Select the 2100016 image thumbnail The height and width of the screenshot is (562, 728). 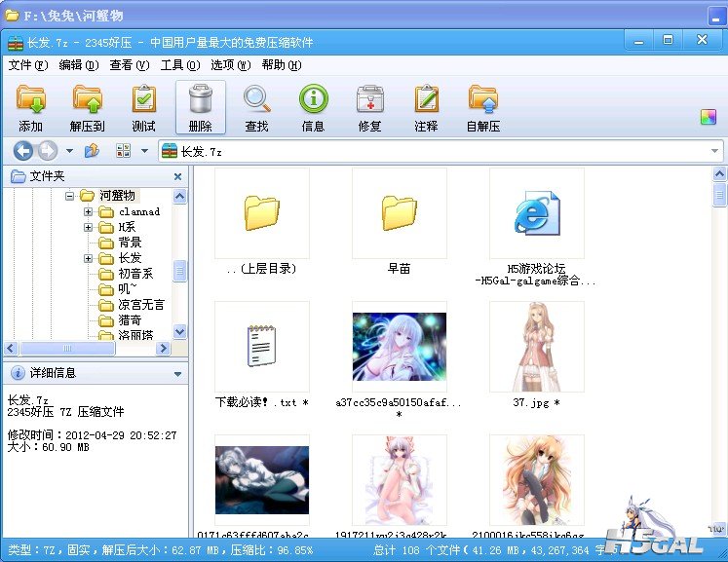pos(537,480)
